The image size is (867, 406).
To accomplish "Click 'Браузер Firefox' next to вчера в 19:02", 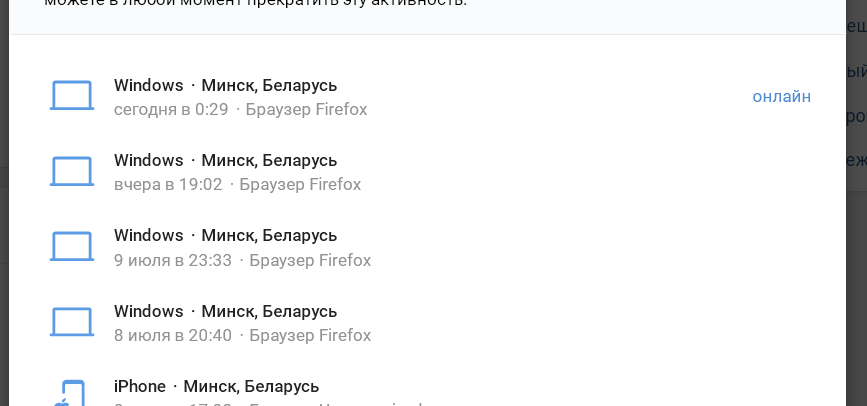I will tap(300, 184).
